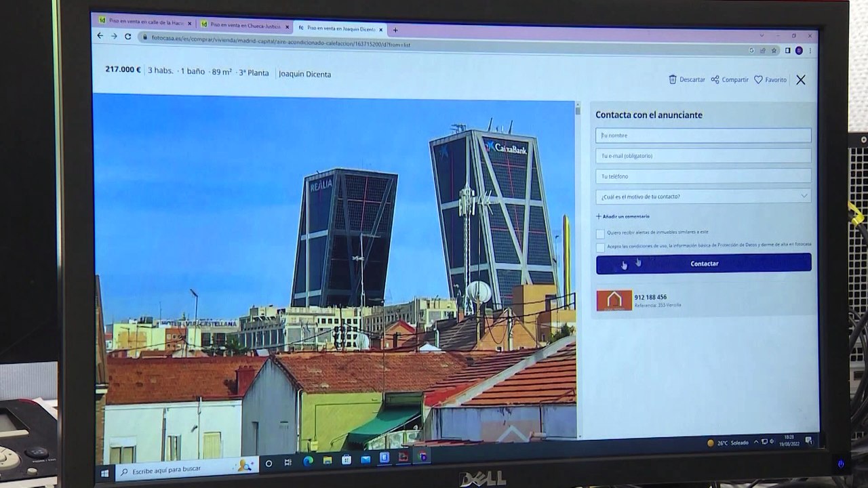
Task: Go forward with the browser forward arrow
Action: [114, 36]
